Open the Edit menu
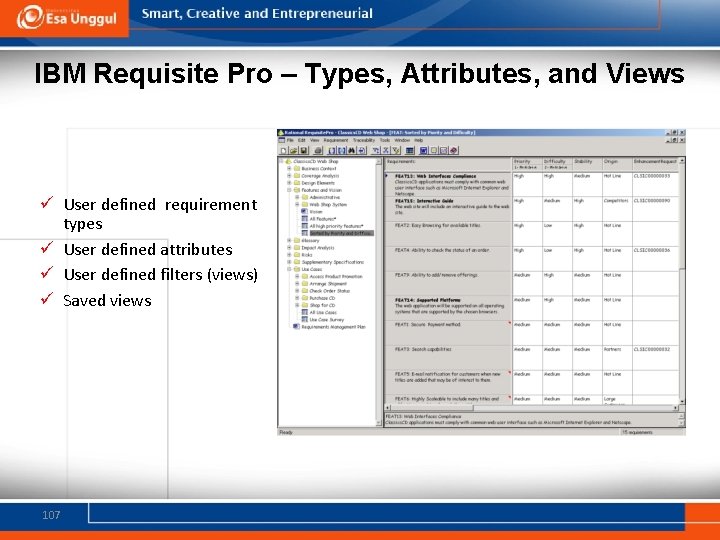 click(x=302, y=140)
